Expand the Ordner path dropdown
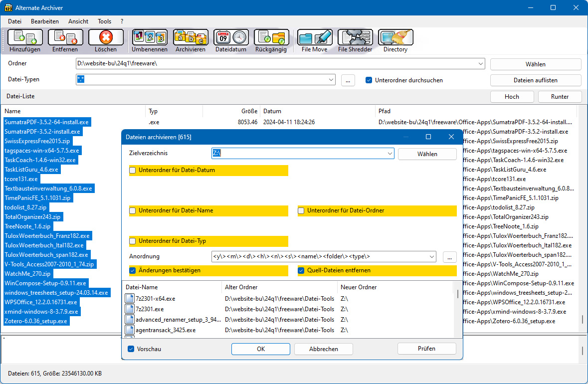588x384 pixels. click(480, 64)
